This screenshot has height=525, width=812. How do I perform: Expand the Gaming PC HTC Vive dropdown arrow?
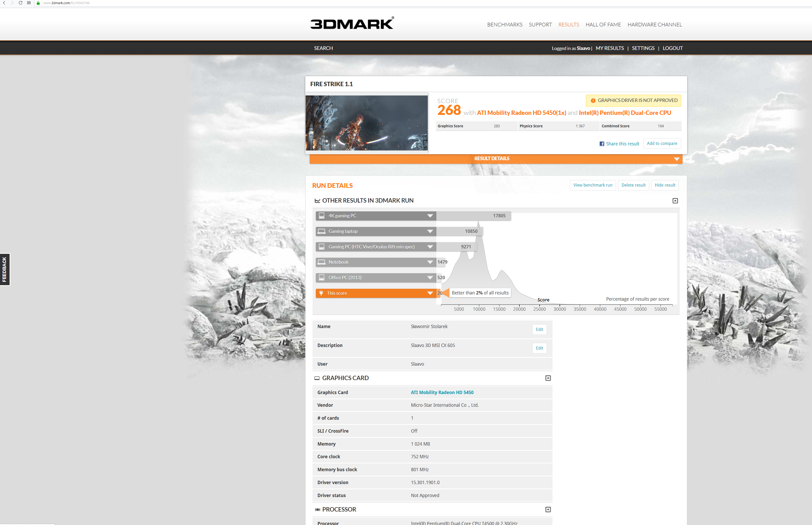tap(430, 247)
